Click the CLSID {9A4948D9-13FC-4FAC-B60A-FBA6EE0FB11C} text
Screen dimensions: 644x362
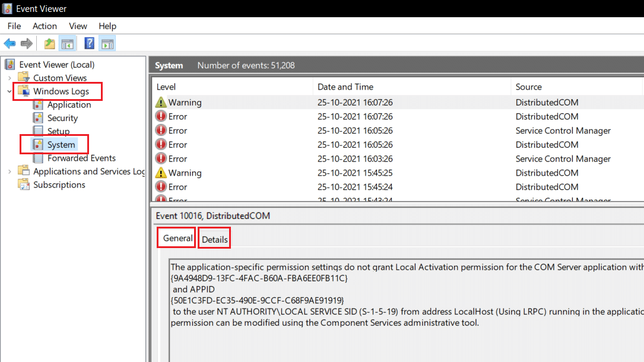pyautogui.click(x=259, y=278)
